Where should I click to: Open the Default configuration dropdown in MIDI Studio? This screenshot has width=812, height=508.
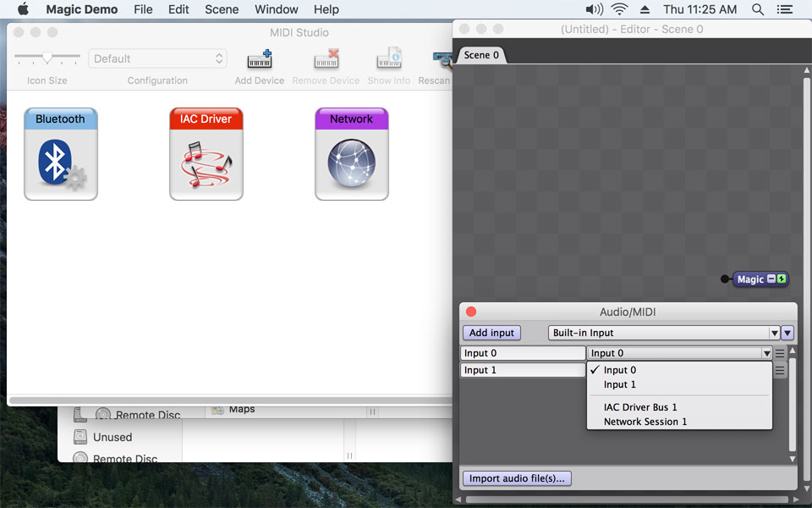(157, 58)
